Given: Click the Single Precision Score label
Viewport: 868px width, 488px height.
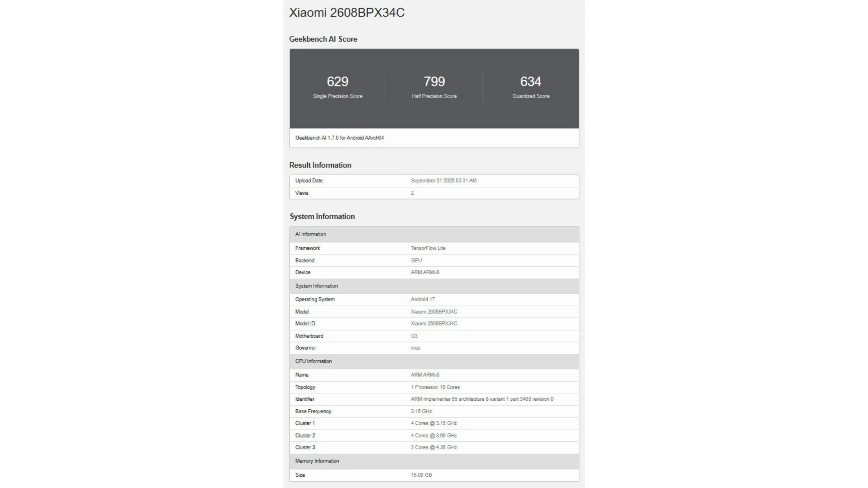Looking at the screenshot, I should pos(338,96).
